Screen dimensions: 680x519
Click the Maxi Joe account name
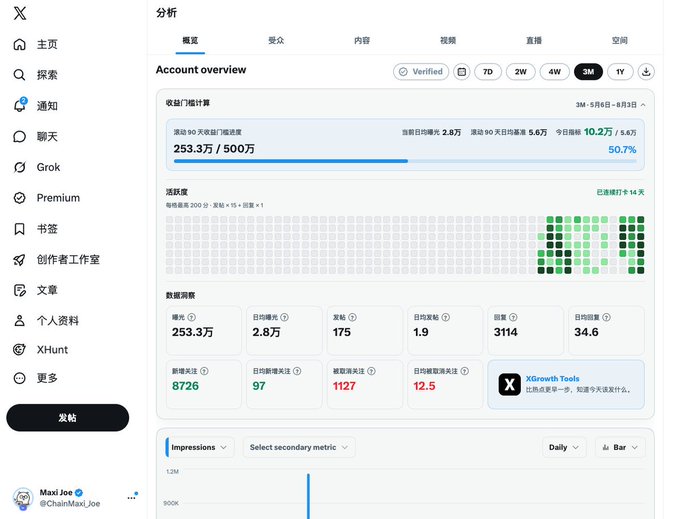(56, 493)
